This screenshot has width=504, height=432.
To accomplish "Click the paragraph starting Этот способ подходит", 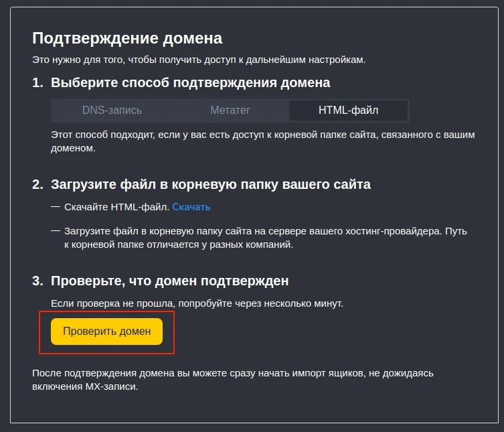I will [263, 141].
